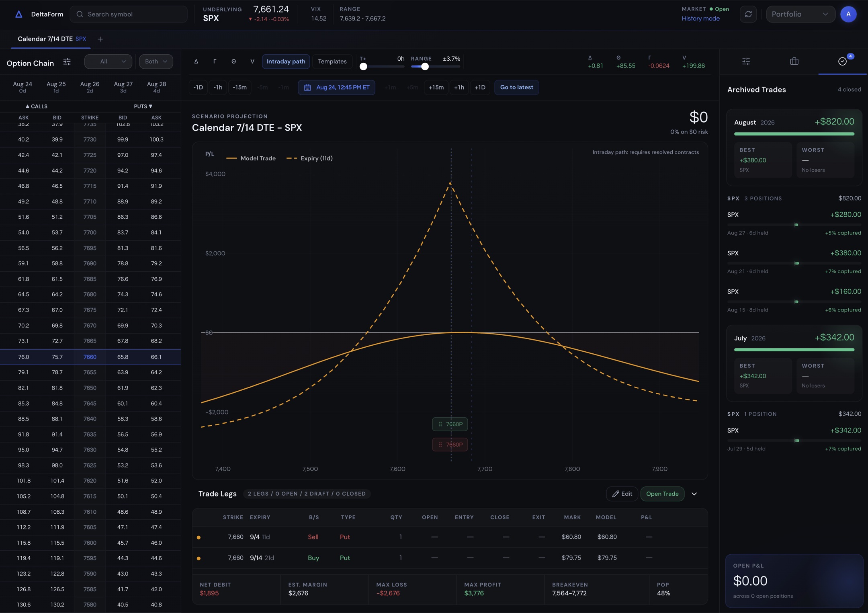Viewport: 868px width, 613px height.
Task: Adjust the T+ time slider handle
Action: 363,67
